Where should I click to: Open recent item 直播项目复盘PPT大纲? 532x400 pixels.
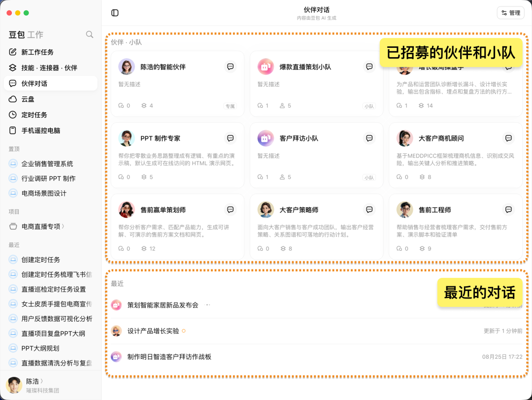(51, 333)
